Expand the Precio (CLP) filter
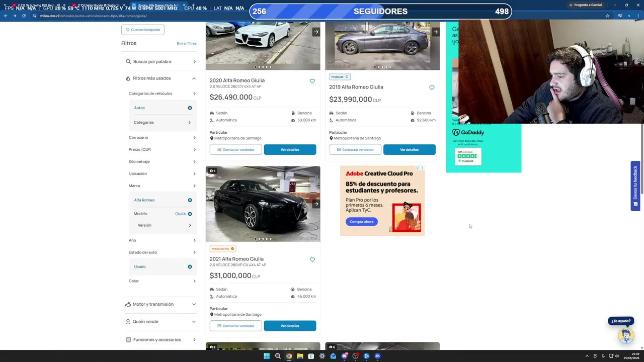This screenshot has width=644, height=362. pyautogui.click(x=162, y=149)
